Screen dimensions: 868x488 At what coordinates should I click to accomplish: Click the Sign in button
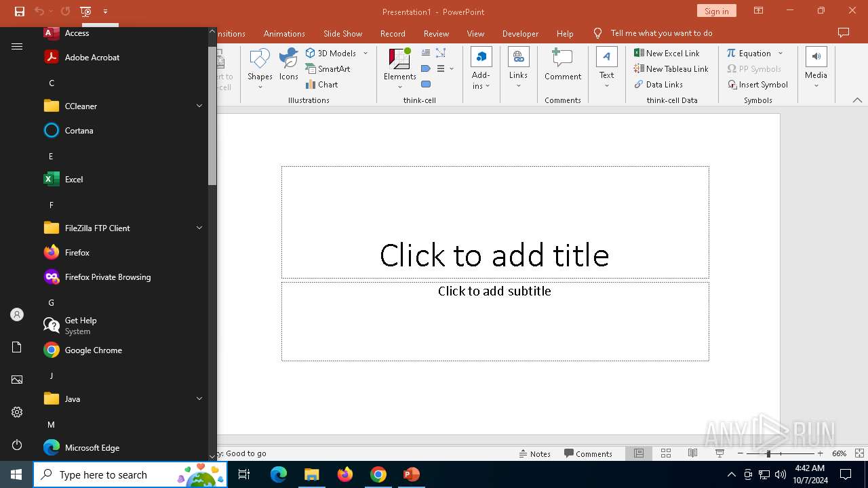point(716,11)
